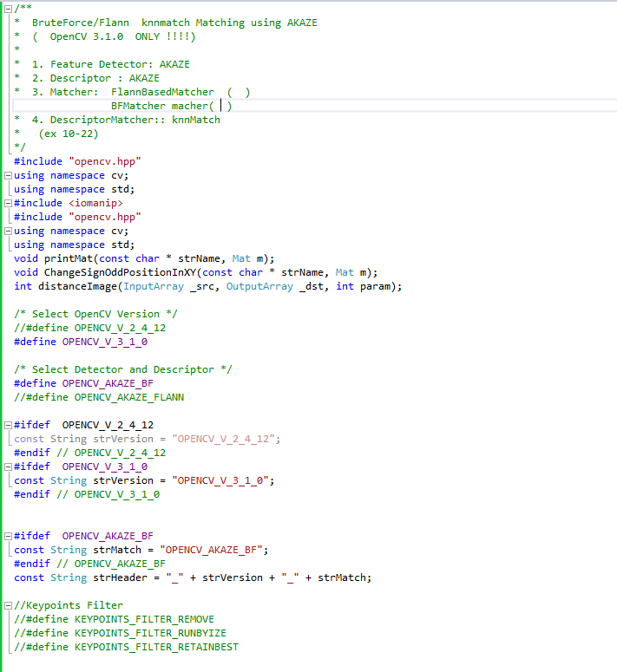Image resolution: width=617 pixels, height=672 pixels.
Task: Click the 'InputArray' type in distanceImage
Action: tap(154, 286)
